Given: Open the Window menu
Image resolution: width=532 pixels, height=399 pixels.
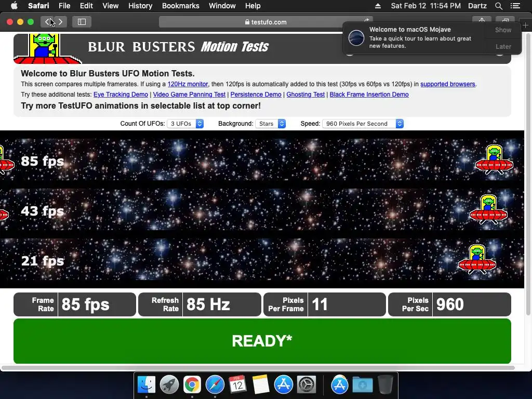Looking at the screenshot, I should pyautogui.click(x=222, y=6).
